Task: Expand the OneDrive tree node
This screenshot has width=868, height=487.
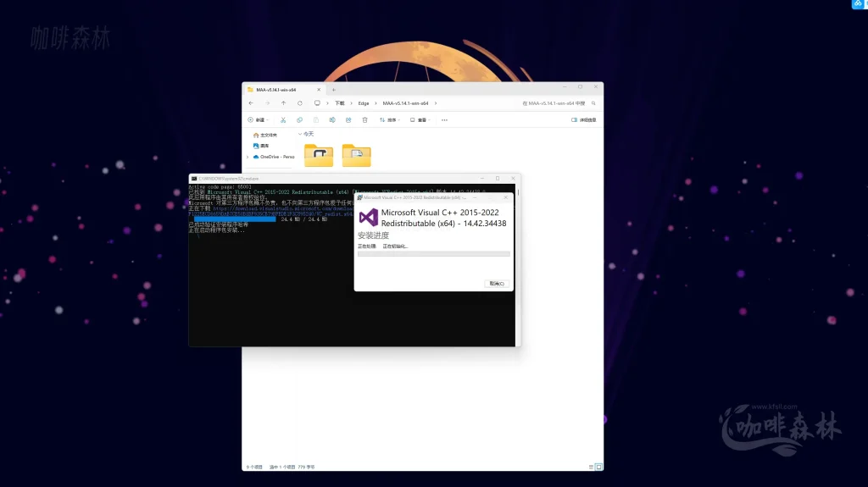Action: coord(248,157)
